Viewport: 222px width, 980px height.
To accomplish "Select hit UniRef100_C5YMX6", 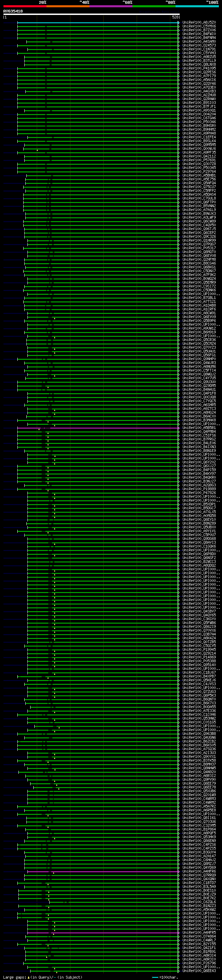I will [199, 26].
